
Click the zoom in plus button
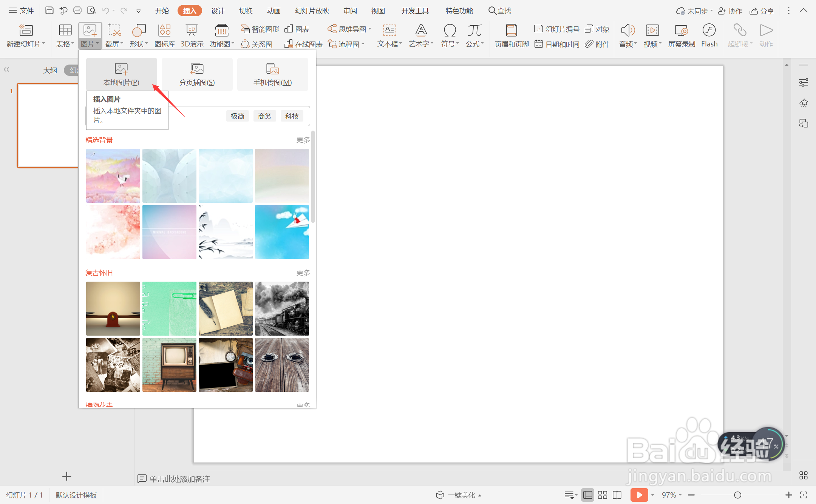point(789,495)
